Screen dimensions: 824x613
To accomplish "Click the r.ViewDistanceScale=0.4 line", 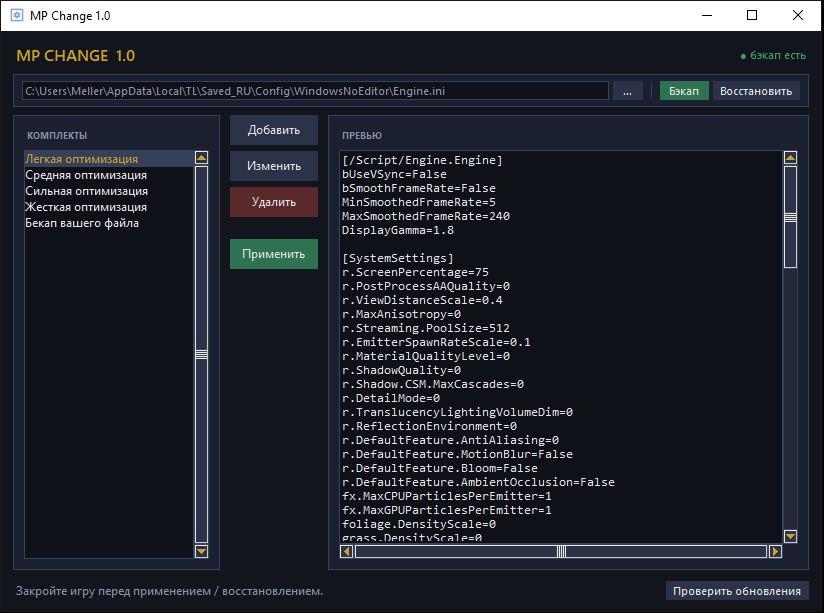I will coord(422,300).
